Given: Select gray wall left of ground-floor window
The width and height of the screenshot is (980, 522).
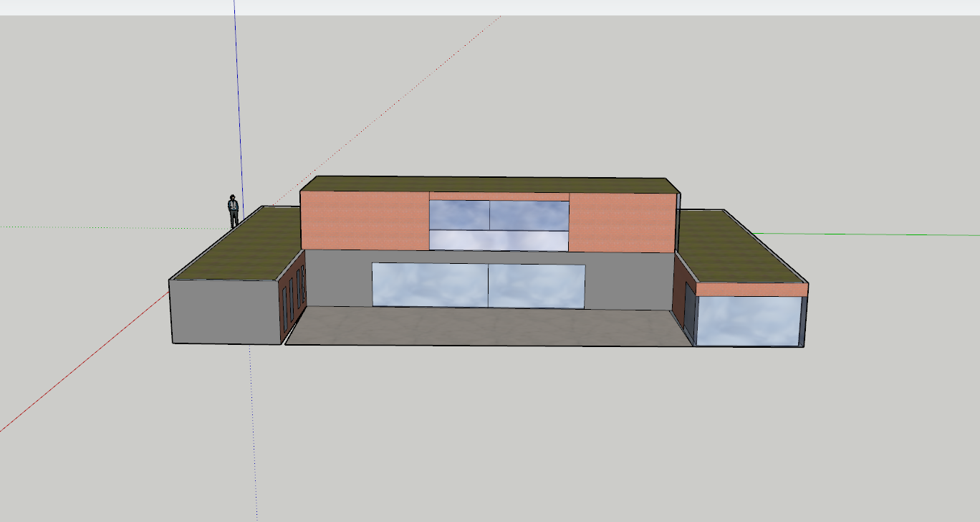Looking at the screenshot, I should tap(338, 278).
